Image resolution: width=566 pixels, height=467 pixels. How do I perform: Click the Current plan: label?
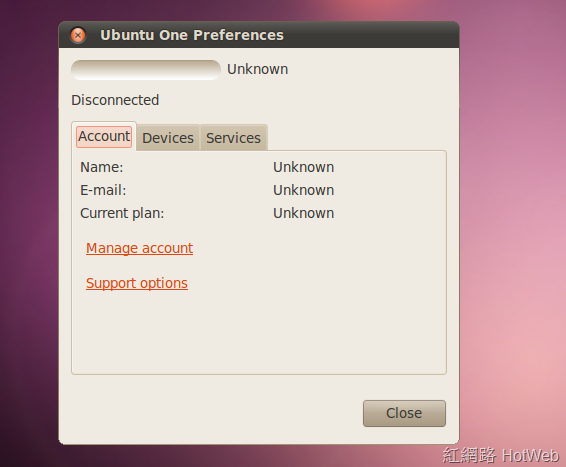tap(122, 213)
